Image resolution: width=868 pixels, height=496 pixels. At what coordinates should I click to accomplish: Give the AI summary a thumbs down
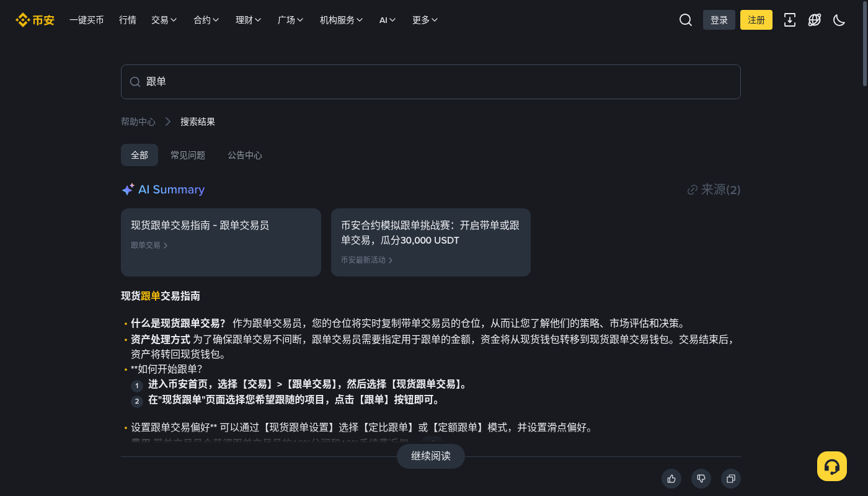[x=701, y=479]
